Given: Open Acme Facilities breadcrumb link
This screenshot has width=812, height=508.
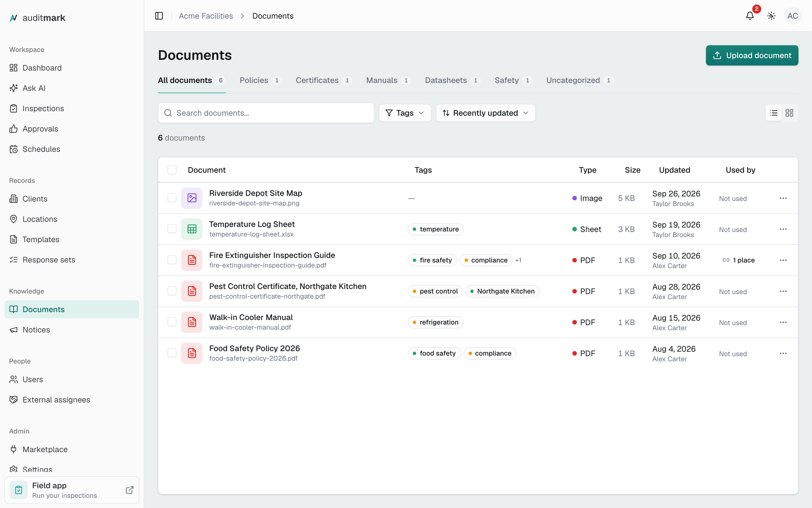Looking at the screenshot, I should [x=206, y=16].
